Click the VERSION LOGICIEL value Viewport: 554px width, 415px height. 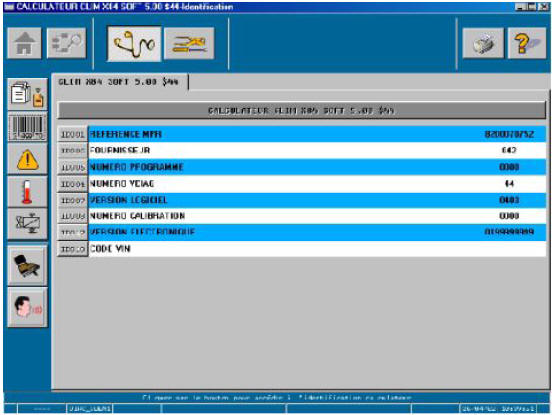click(509, 200)
